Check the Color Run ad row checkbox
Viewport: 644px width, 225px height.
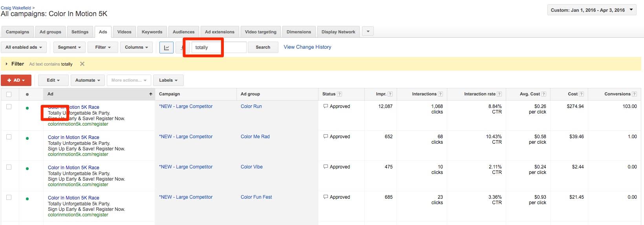pos(9,107)
